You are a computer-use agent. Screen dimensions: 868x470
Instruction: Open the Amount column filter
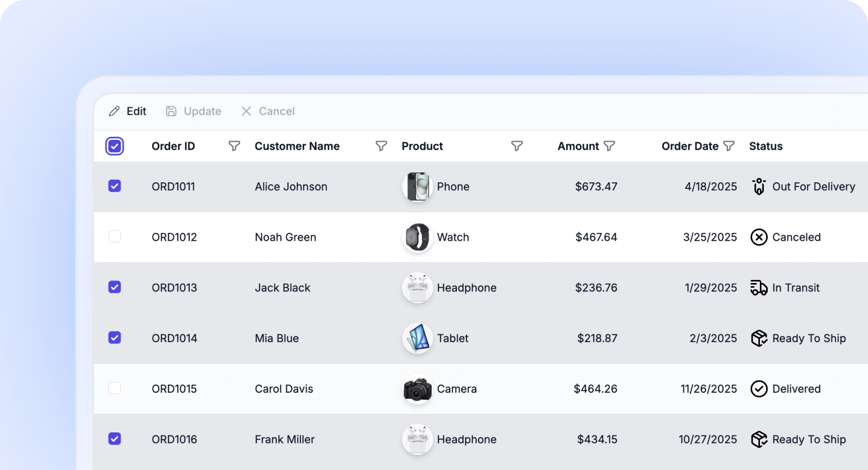(609, 146)
